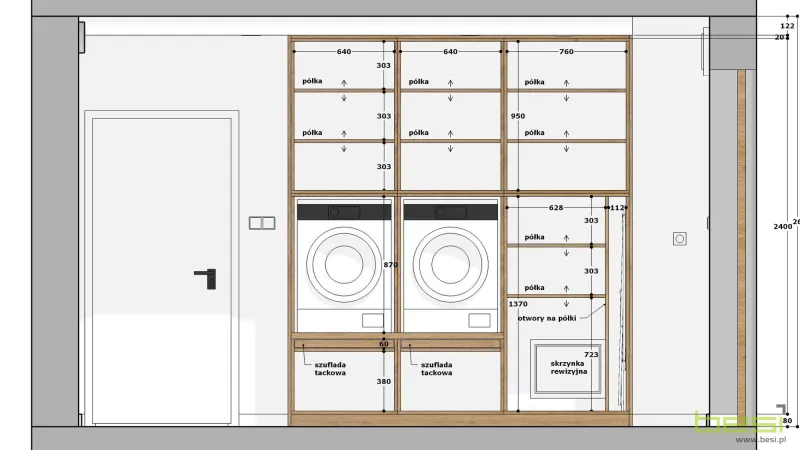Click the left washing machine control panel
This screenshot has width=800, height=450.
pos(344,212)
